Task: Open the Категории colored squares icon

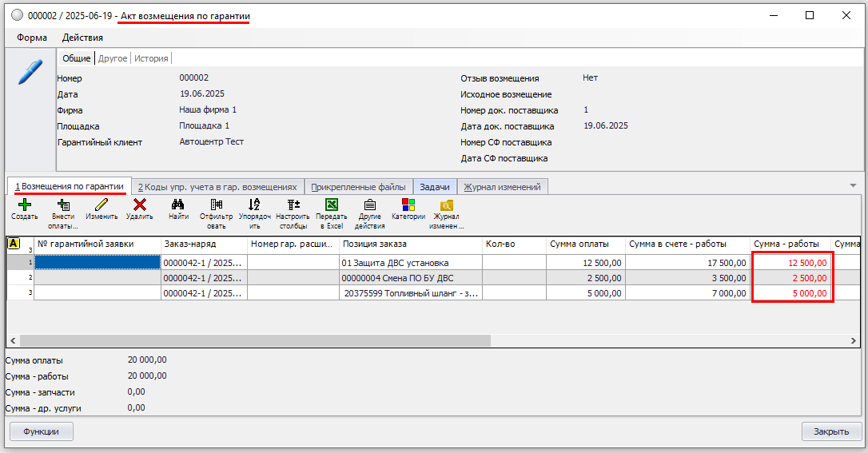Action: (408, 205)
